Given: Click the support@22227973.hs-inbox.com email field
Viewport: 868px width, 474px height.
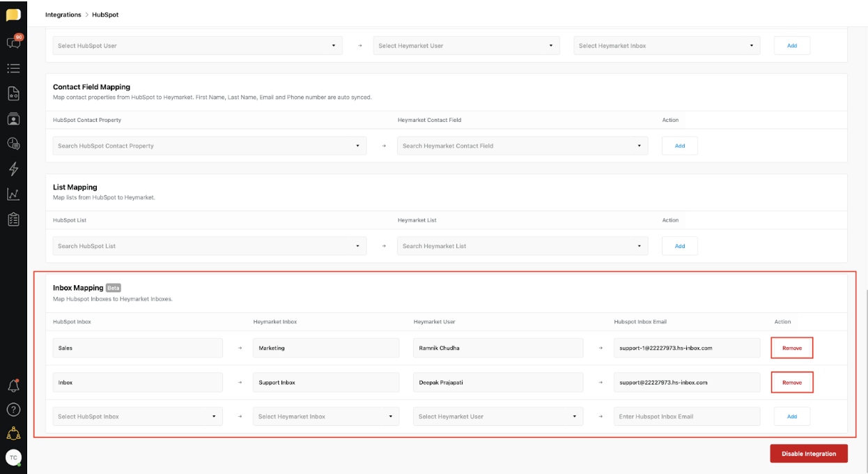Looking at the screenshot, I should click(687, 383).
